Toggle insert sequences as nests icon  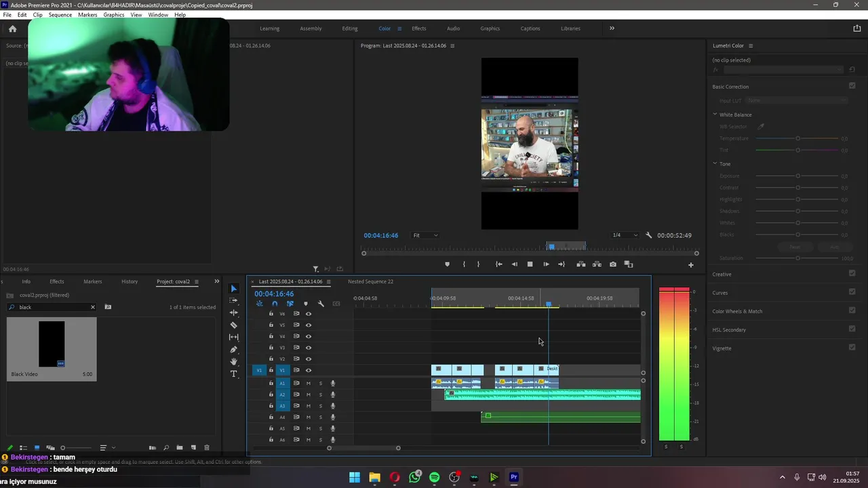click(259, 304)
